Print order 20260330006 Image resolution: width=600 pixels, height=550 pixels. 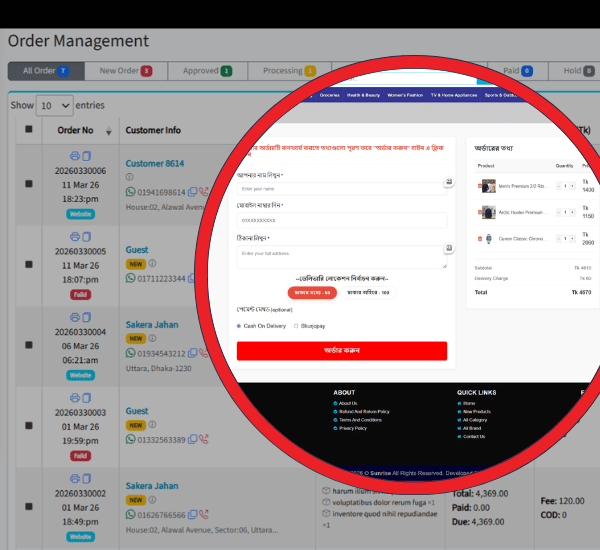click(x=75, y=156)
